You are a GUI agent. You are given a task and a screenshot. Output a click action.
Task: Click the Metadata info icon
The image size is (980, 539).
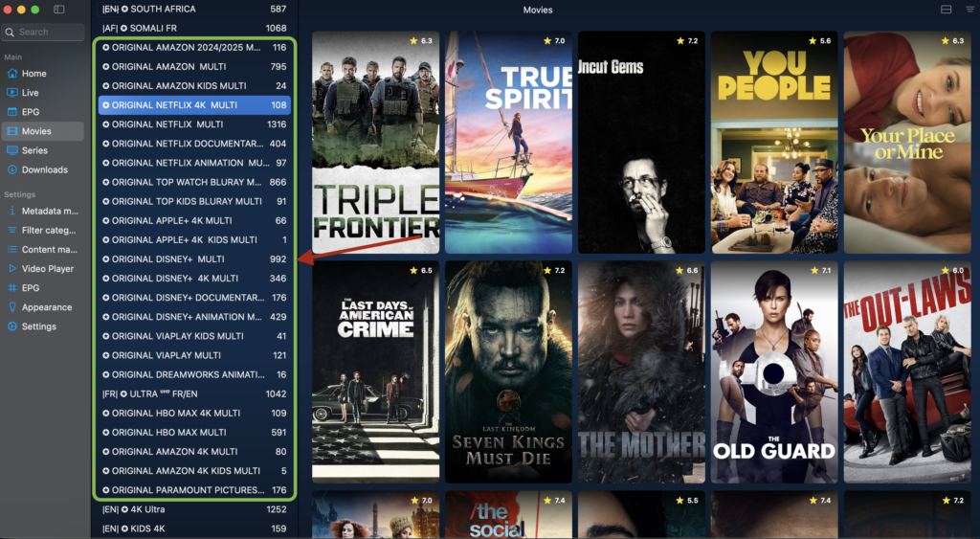click(11, 211)
